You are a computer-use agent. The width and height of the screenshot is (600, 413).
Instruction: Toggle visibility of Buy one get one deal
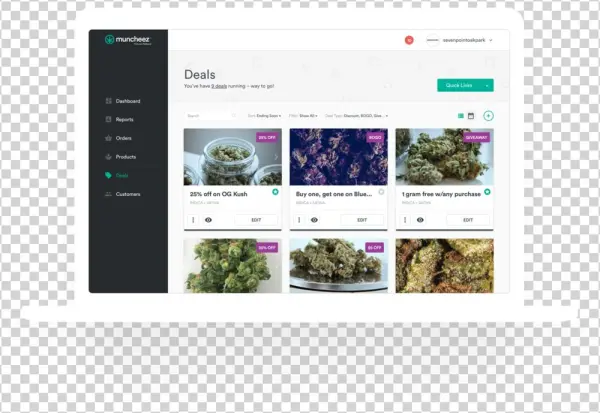coord(314,219)
